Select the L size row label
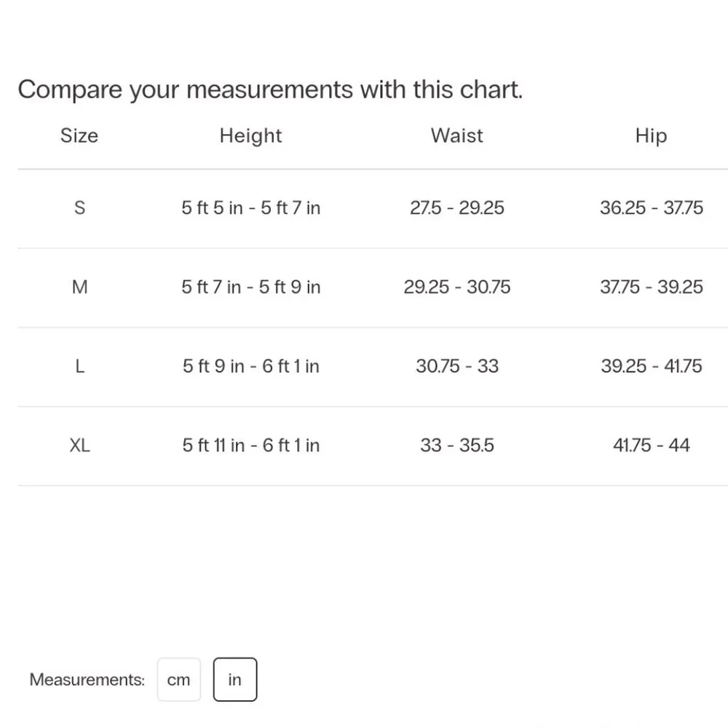The image size is (728, 728). 79,366
